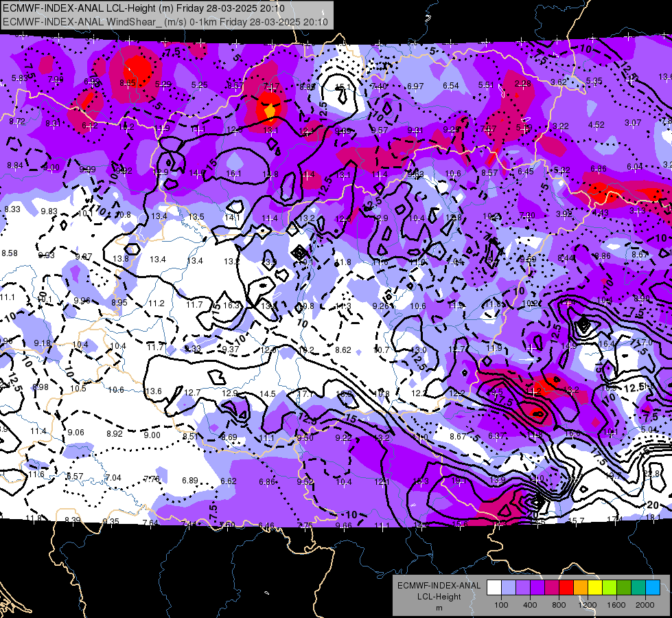The height and width of the screenshot is (618, 672).
Task: Click the grid value 8.33
Action: pos(12,209)
